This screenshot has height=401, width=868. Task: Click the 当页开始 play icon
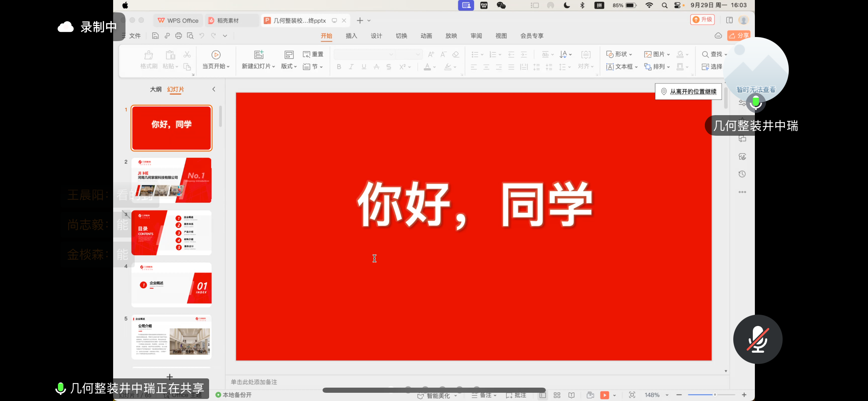pyautogui.click(x=216, y=55)
